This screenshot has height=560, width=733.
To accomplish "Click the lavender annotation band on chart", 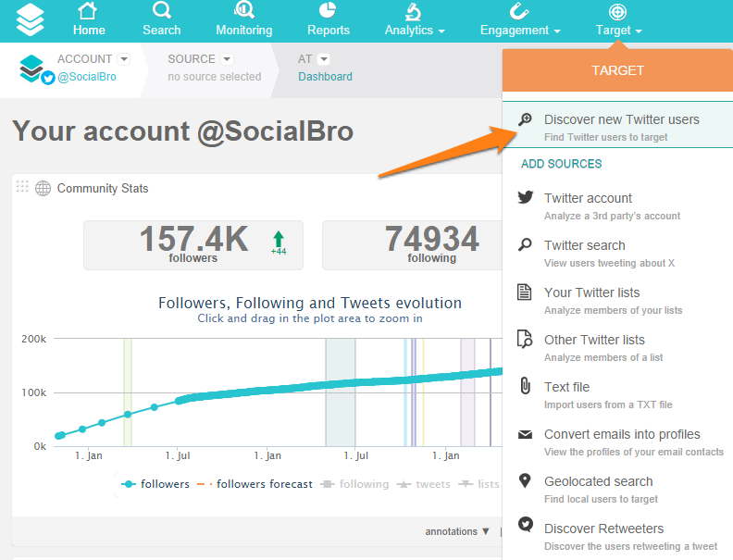I will 467,392.
